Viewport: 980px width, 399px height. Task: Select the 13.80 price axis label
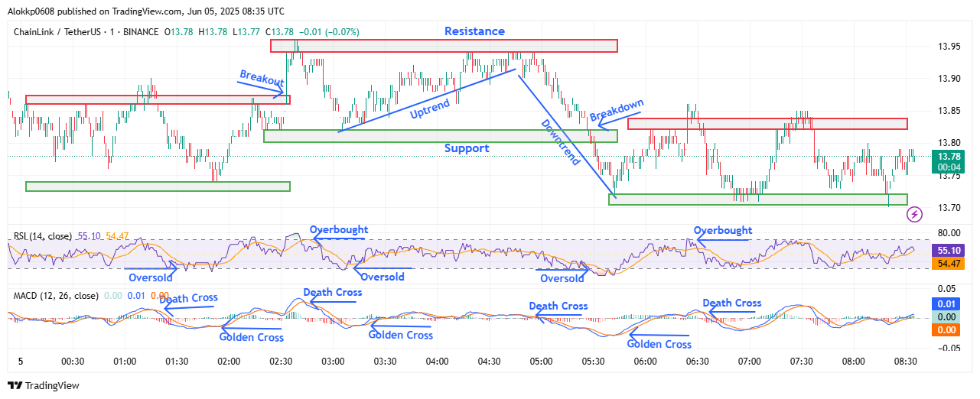point(949,143)
